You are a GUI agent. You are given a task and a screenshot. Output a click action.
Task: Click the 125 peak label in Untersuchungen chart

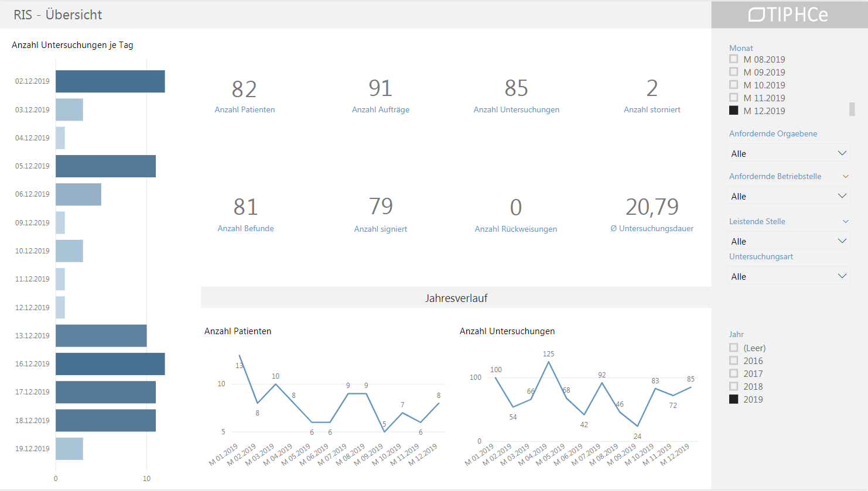(548, 354)
